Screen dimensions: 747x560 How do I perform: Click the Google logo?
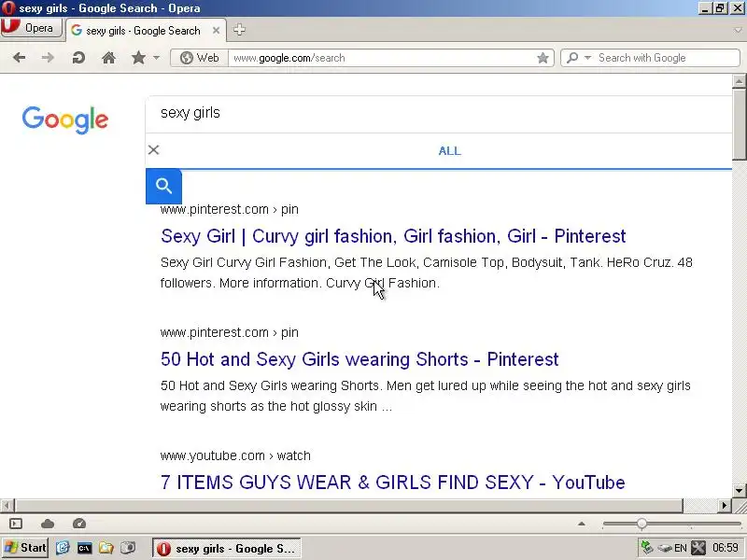[65, 119]
